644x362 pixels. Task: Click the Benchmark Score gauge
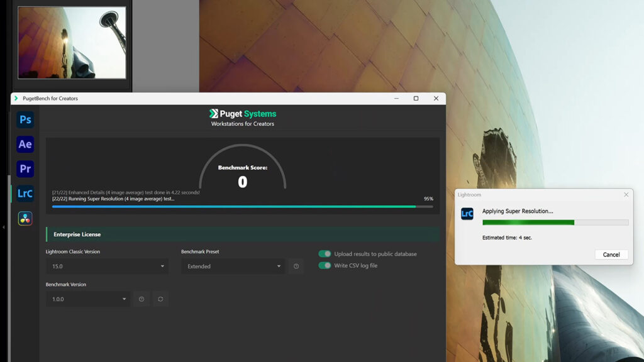242,166
